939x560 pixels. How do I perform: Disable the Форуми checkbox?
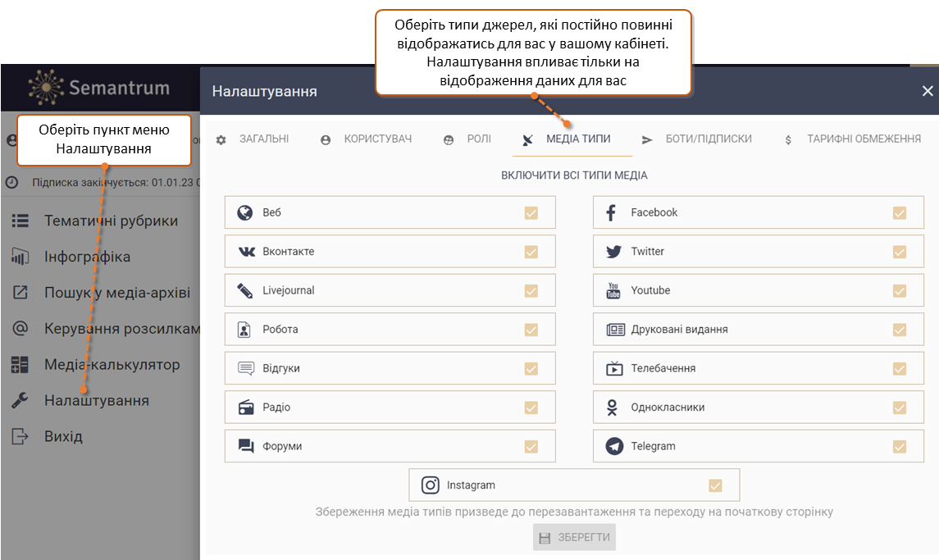(531, 446)
